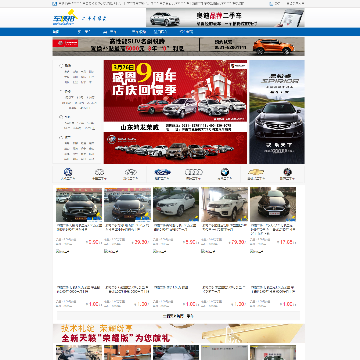
Task: Open the site logo with yellow gavel
Action: (x=65, y=17)
